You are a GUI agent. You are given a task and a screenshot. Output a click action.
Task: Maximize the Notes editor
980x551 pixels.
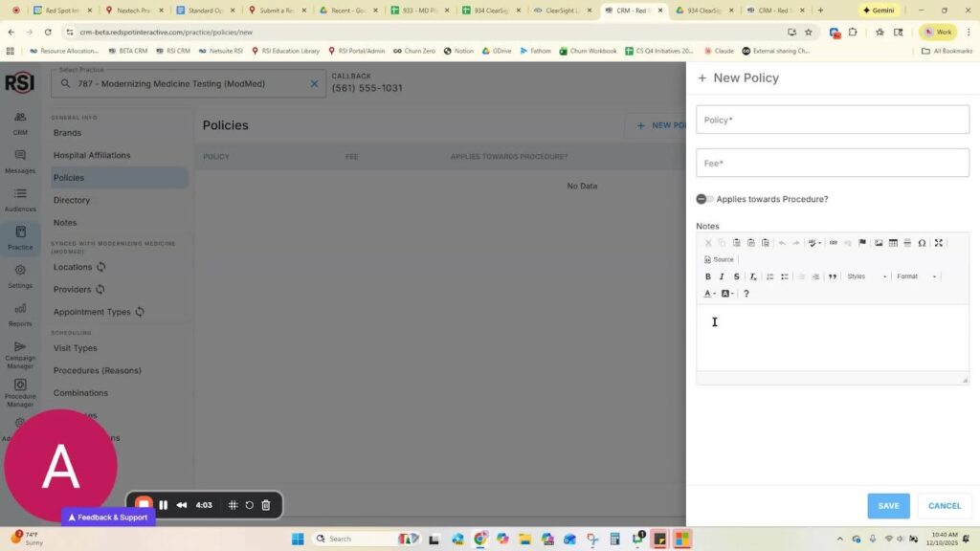pyautogui.click(x=939, y=243)
